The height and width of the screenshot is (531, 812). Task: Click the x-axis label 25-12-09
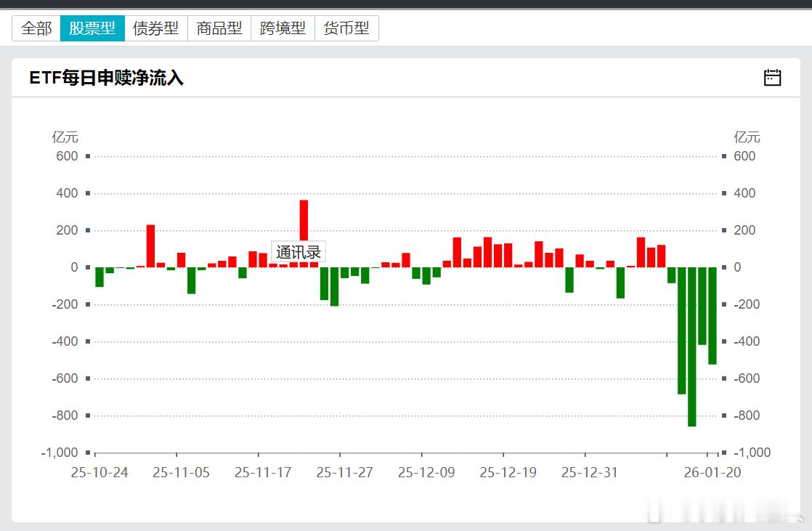tap(427, 472)
